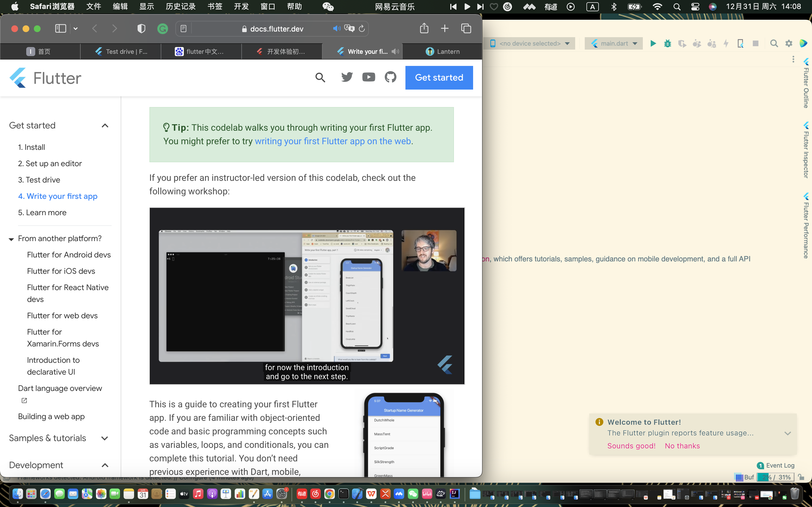Click the memory usage indicator in status bar
This screenshot has width=812, height=507.
point(775,477)
